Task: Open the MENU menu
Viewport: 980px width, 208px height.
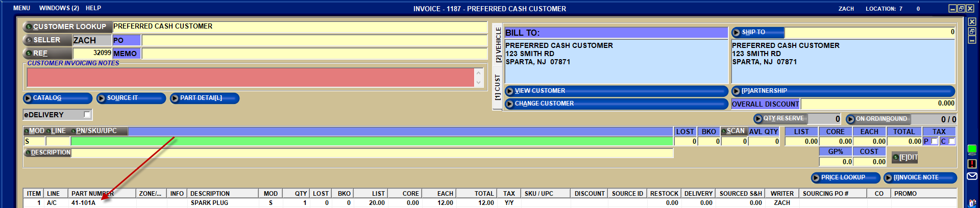Action: (21, 8)
